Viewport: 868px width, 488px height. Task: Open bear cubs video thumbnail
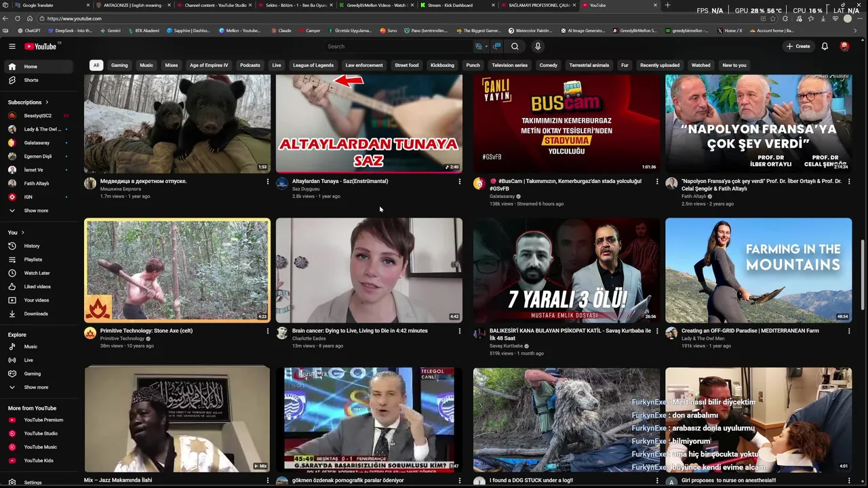click(x=177, y=124)
